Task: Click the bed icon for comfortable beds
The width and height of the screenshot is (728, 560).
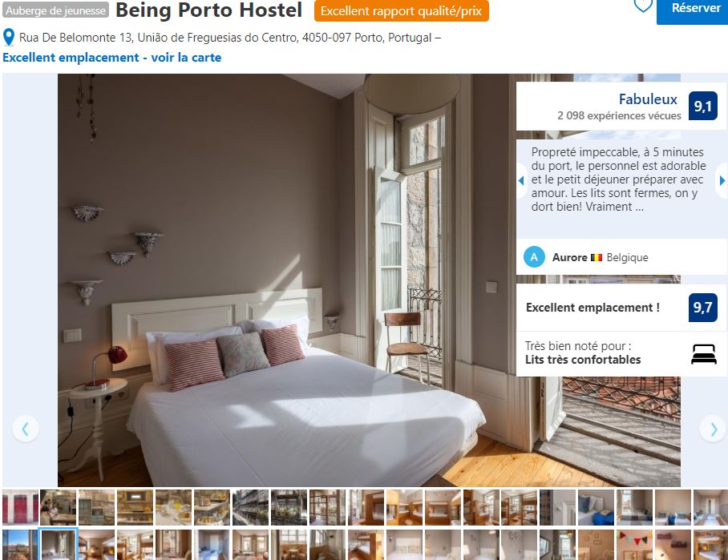Action: coord(704,354)
